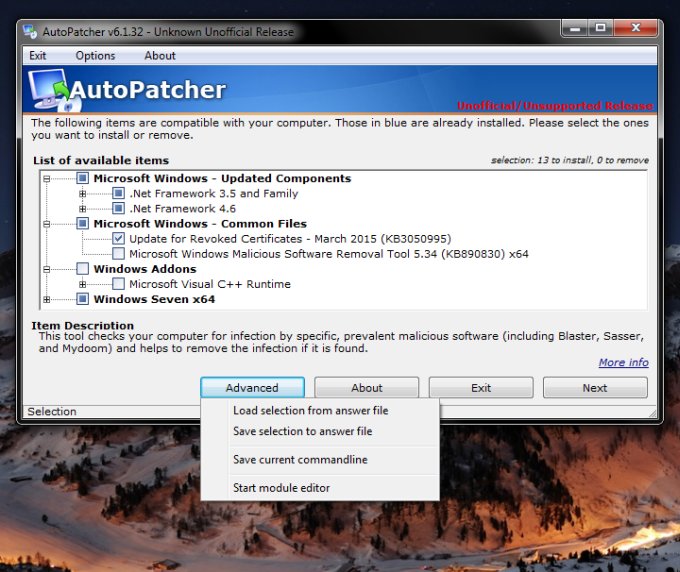The width and height of the screenshot is (680, 572).
Task: Click Start module editor menu entry
Action: pyautogui.click(x=281, y=488)
